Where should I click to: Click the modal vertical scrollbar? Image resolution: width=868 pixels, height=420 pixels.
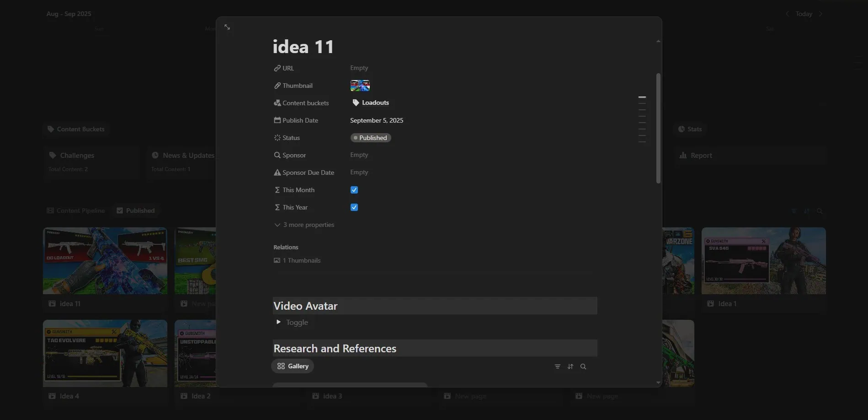point(658,128)
